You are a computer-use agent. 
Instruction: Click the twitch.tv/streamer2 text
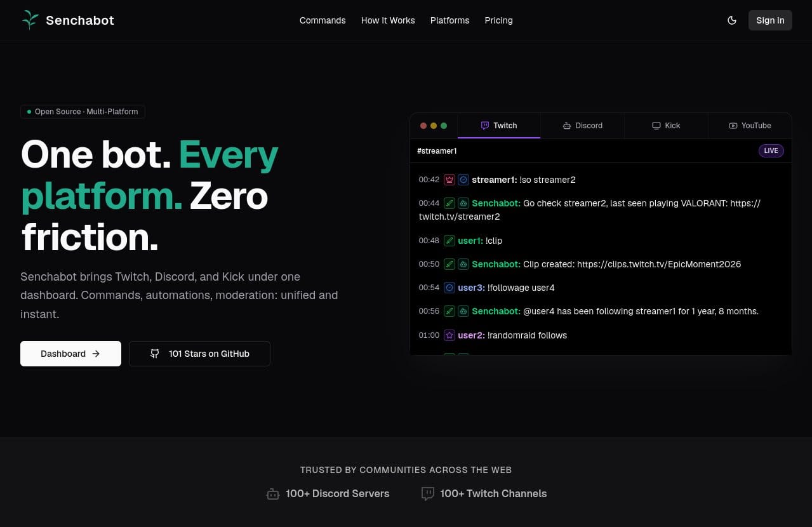pos(460,217)
